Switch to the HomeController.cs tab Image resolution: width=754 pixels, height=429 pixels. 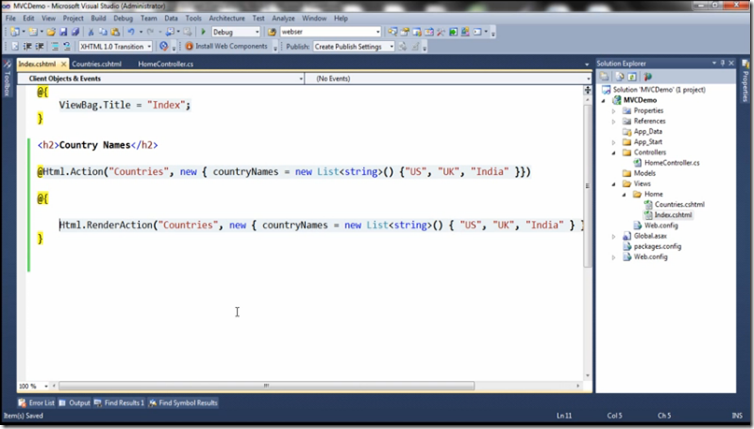pyautogui.click(x=166, y=63)
